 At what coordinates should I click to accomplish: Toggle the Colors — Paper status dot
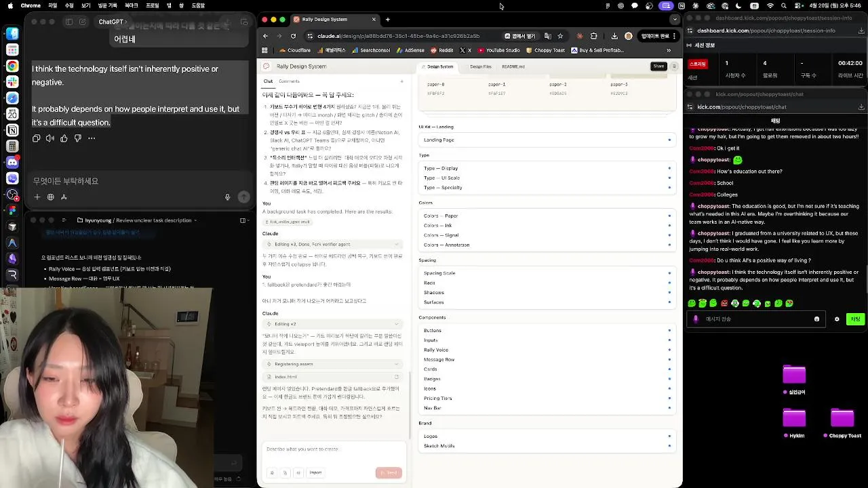tap(669, 216)
